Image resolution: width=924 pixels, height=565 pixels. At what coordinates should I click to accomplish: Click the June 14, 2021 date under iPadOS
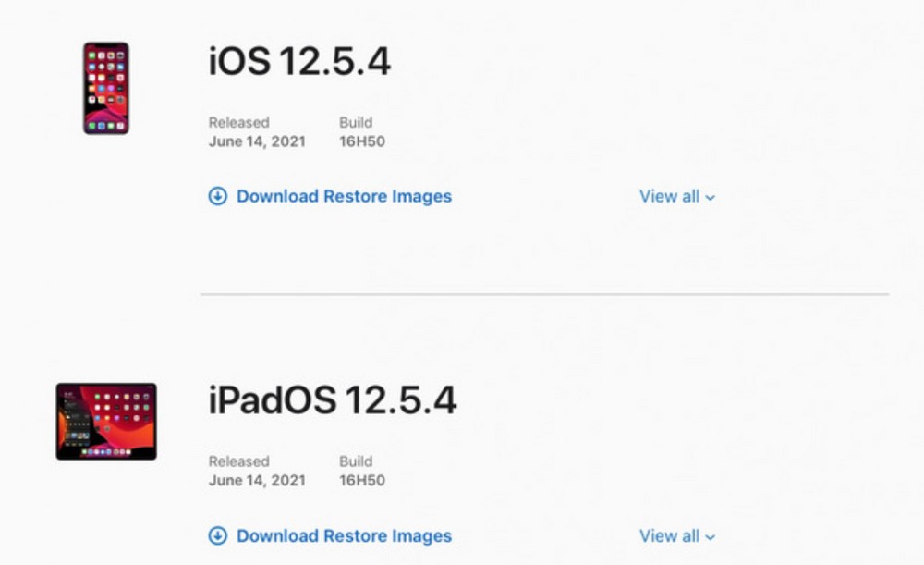click(257, 480)
